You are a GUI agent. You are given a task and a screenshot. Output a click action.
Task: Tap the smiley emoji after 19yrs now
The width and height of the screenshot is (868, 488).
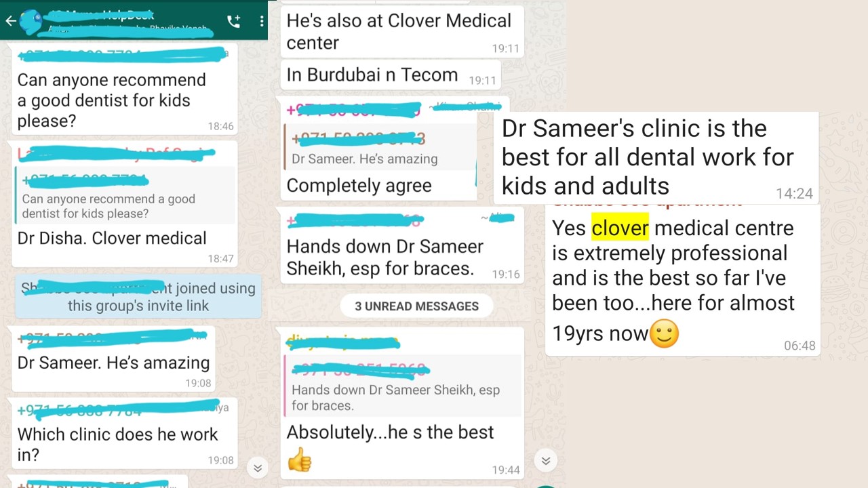(x=664, y=333)
